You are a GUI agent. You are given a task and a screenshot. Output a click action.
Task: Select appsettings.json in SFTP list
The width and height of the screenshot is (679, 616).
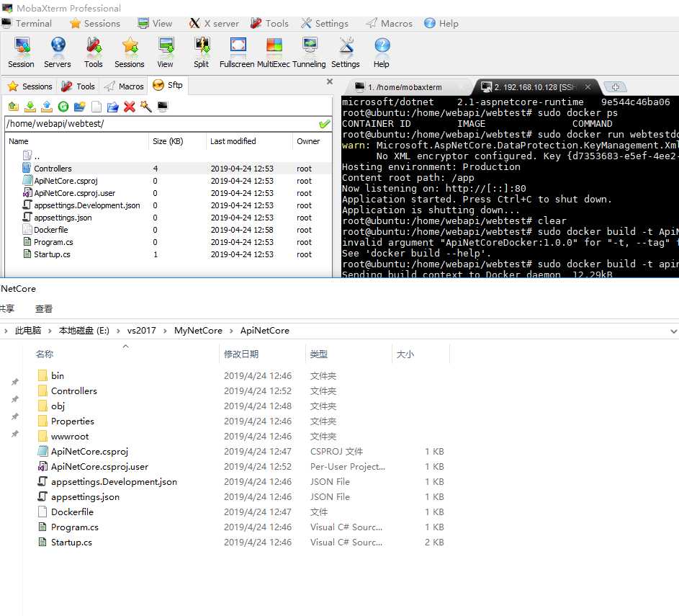pyautogui.click(x=169, y=218)
